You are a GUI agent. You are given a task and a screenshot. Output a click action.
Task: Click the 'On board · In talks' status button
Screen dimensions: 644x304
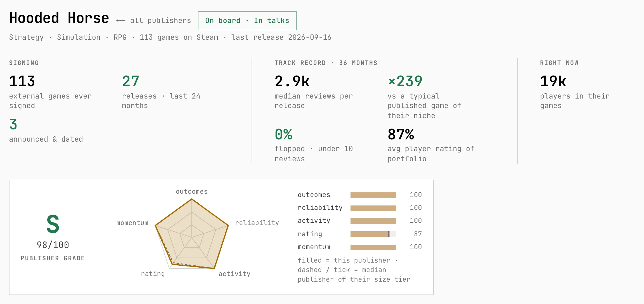[x=247, y=20]
